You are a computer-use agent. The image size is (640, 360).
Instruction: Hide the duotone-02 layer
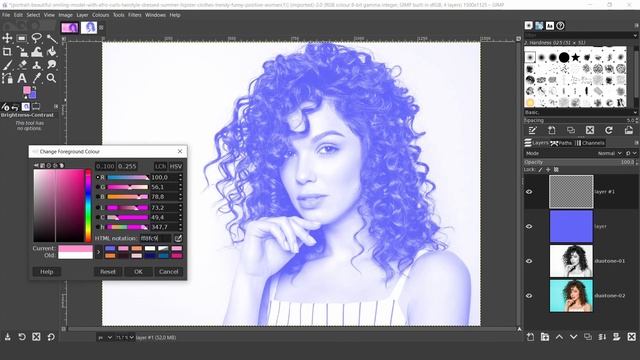pyautogui.click(x=529, y=296)
